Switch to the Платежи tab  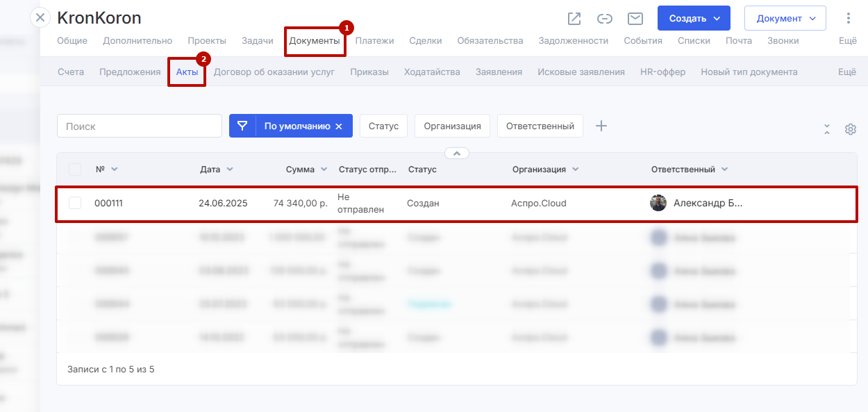click(374, 41)
